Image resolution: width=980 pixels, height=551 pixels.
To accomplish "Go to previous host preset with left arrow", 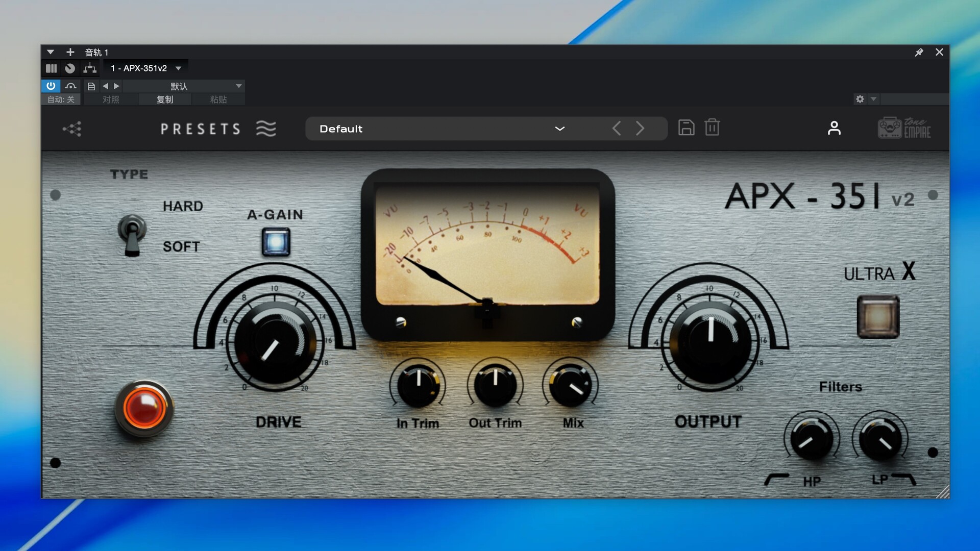I will [105, 86].
